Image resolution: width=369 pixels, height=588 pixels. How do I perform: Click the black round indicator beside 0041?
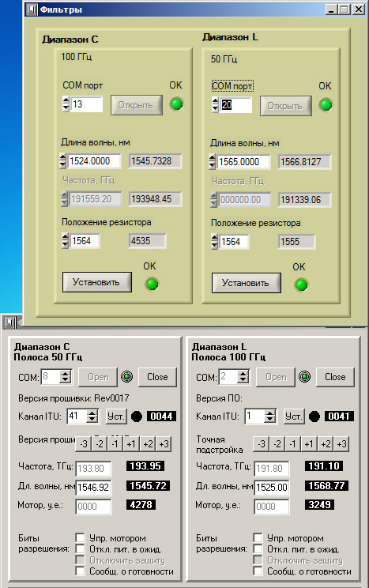[314, 416]
